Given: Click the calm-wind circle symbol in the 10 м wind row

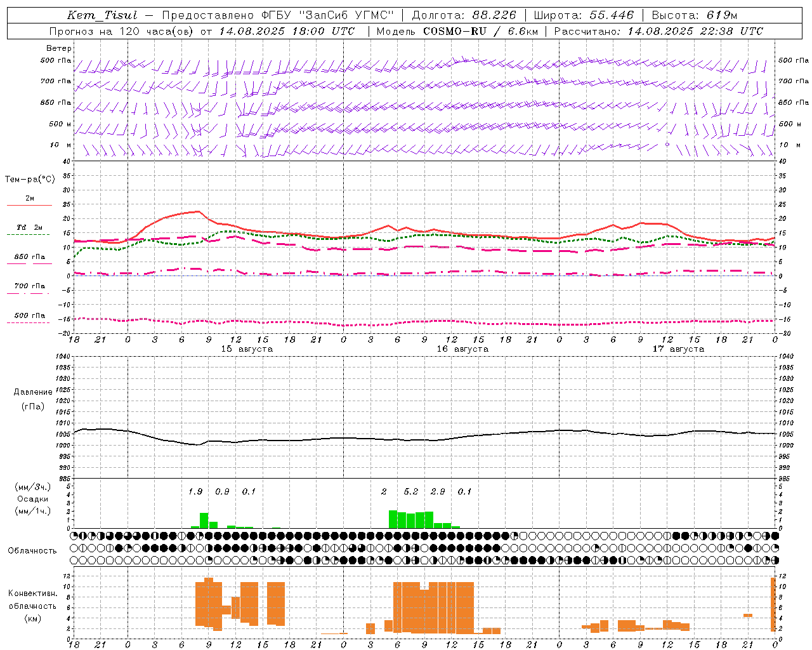Looking at the screenshot, I should [x=667, y=145].
